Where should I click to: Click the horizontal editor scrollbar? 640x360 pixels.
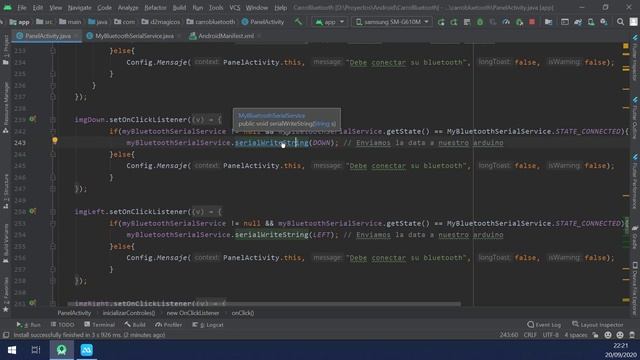(264, 304)
